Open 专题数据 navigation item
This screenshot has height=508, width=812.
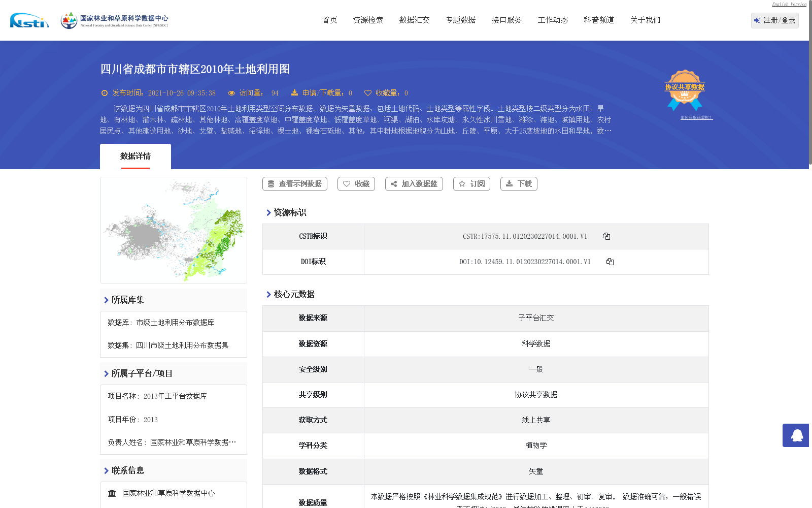click(460, 20)
